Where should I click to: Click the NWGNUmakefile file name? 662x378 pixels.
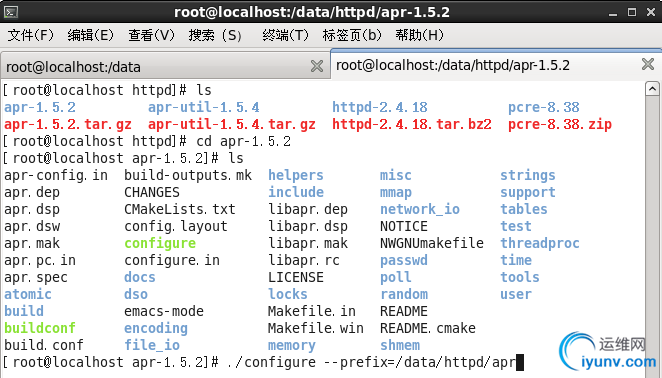pyautogui.click(x=432, y=243)
